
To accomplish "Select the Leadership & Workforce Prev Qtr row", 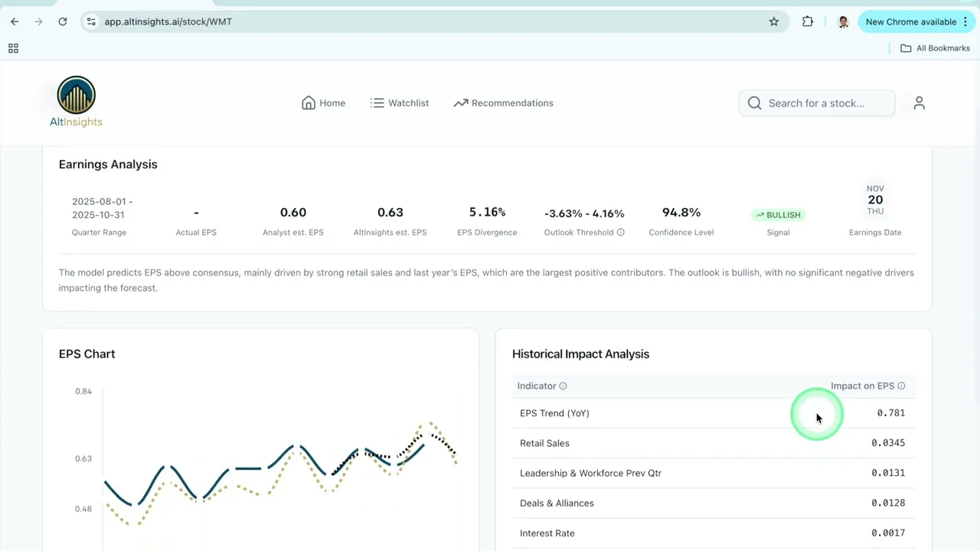I will [x=714, y=473].
